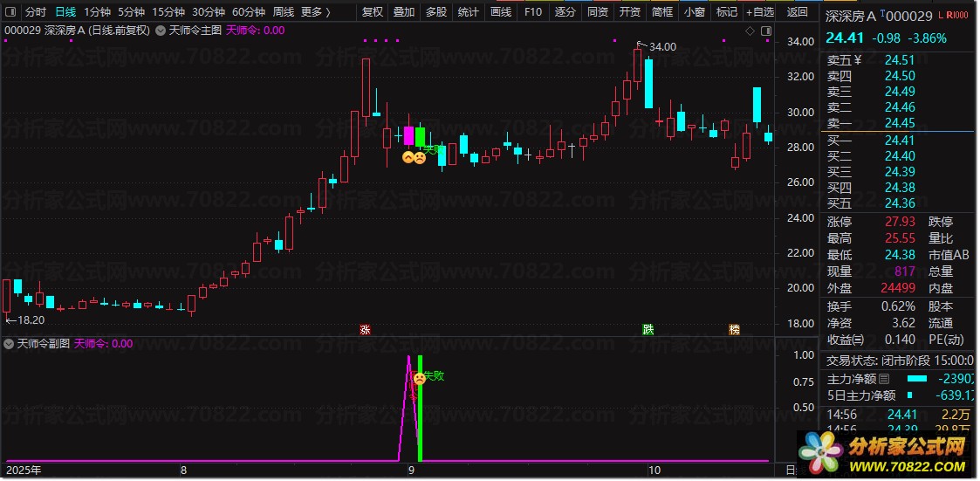Click the 买五 price 24.36
Screen dimensions: 980x481
(x=900, y=203)
